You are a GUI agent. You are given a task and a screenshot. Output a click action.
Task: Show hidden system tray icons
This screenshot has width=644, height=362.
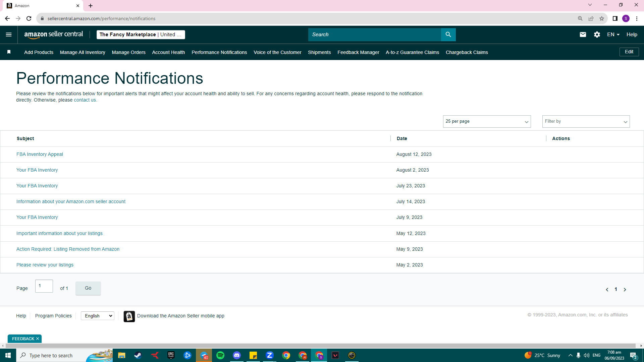click(x=570, y=355)
